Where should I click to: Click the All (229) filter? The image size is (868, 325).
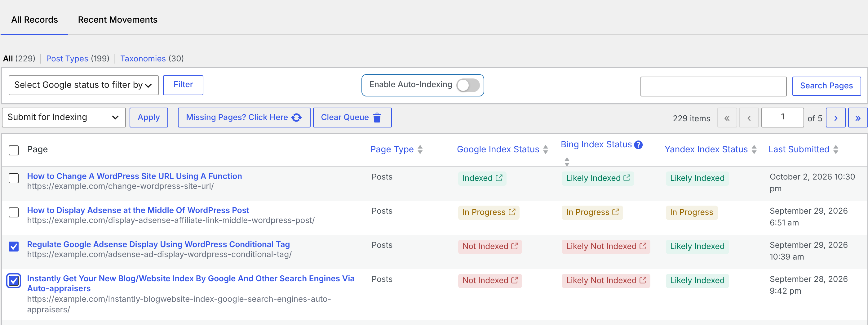click(x=19, y=58)
